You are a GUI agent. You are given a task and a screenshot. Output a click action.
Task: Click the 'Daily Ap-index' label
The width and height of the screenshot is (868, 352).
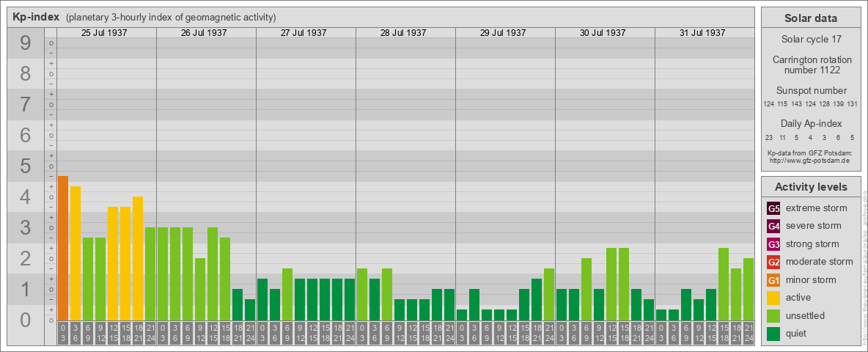coord(811,123)
